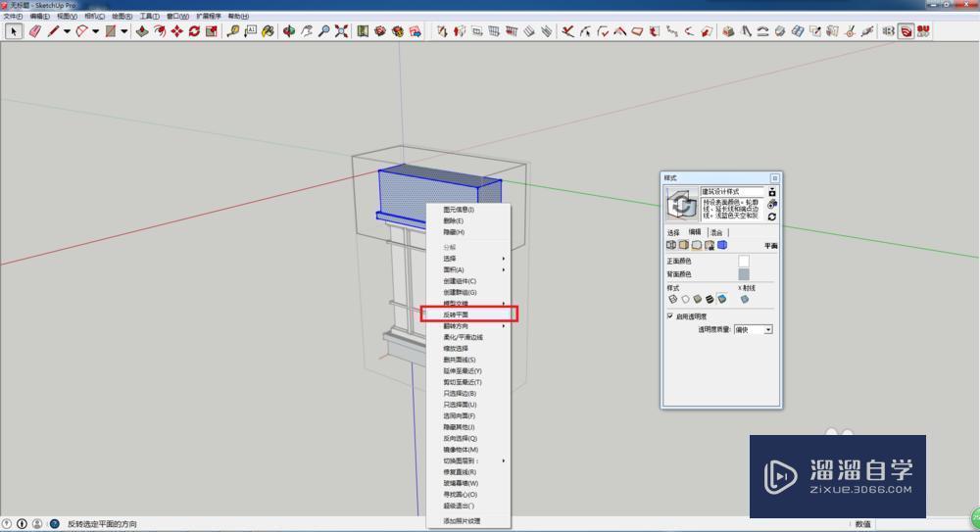
Task: Expand 翻转方向 submenu
Action: (468, 325)
